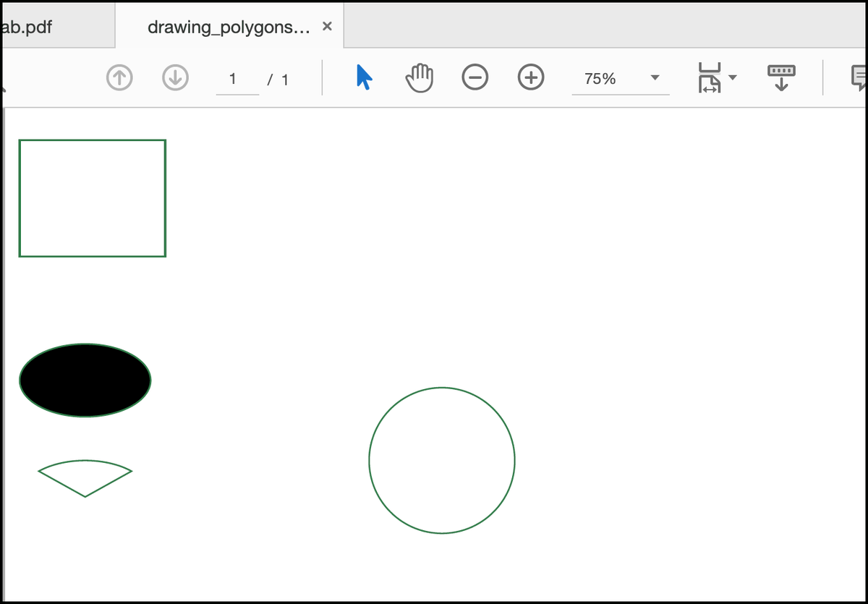Click the green rectangle outline
The image size is (868, 604).
[92, 197]
